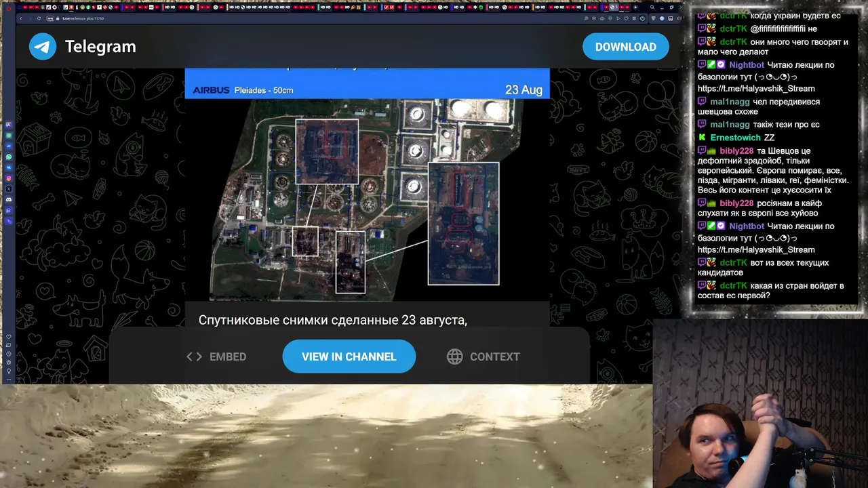Click 'AIRBUS Pleiades - 50cm' caption text

[x=243, y=90]
